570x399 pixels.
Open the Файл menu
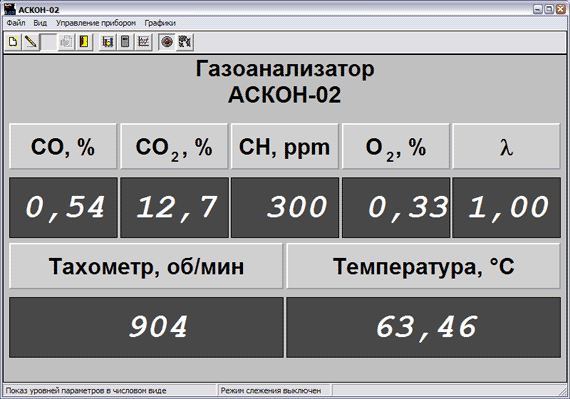[16, 23]
